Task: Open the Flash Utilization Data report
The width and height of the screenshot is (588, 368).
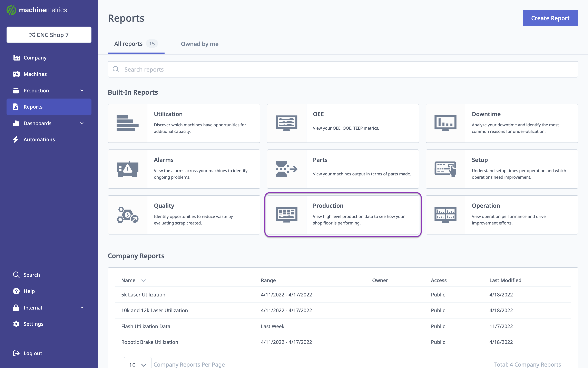Action: pyautogui.click(x=146, y=326)
